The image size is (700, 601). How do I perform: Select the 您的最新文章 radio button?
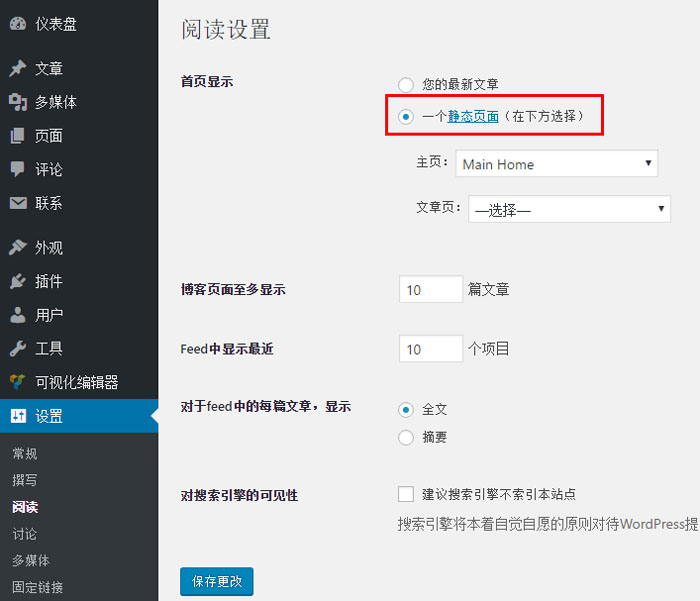(x=406, y=85)
